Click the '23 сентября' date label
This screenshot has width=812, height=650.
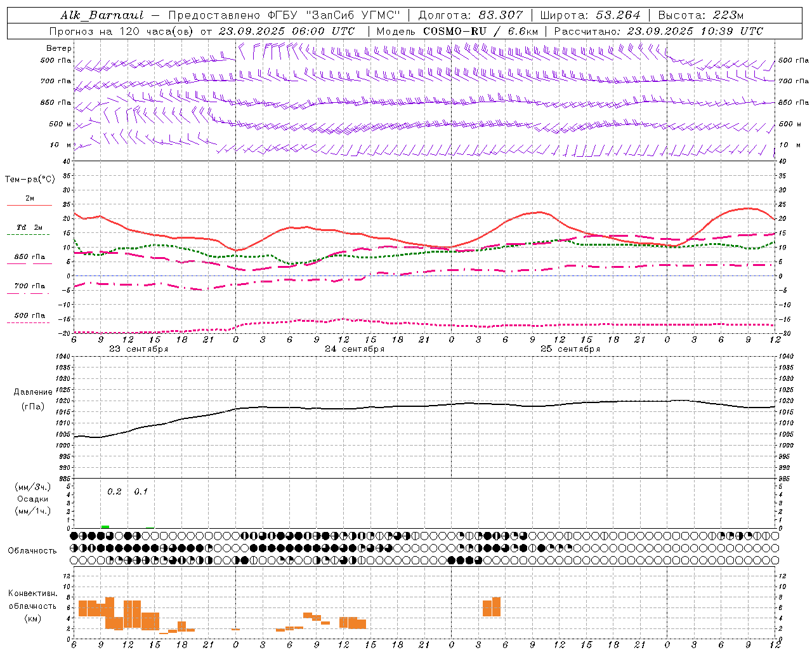pyautogui.click(x=139, y=349)
